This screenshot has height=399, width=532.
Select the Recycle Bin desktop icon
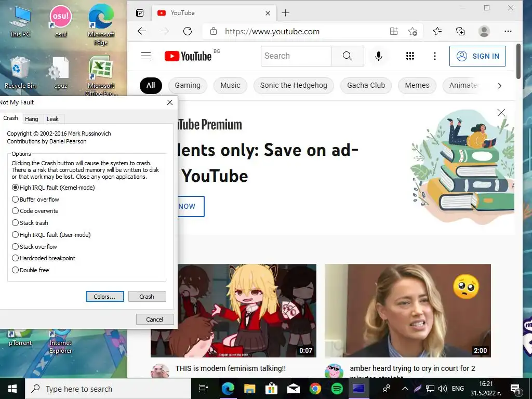pyautogui.click(x=20, y=73)
